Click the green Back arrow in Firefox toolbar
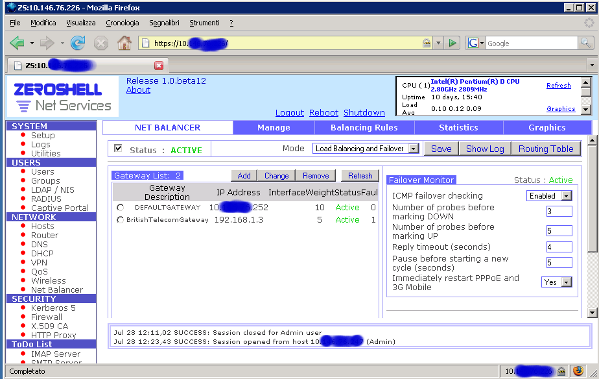 [x=17, y=43]
